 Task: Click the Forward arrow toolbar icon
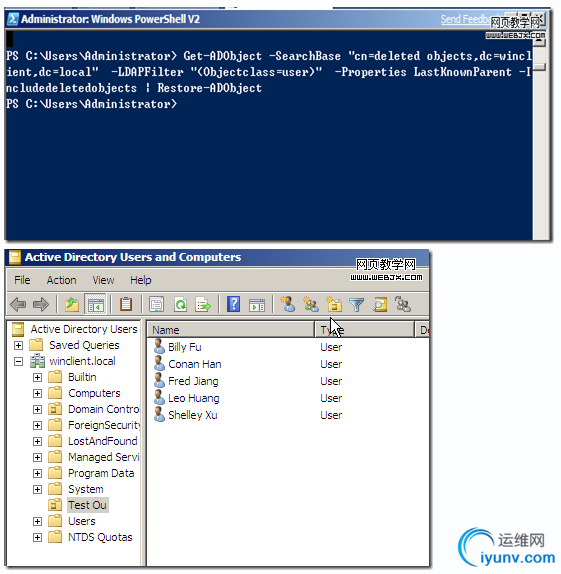tap(41, 304)
